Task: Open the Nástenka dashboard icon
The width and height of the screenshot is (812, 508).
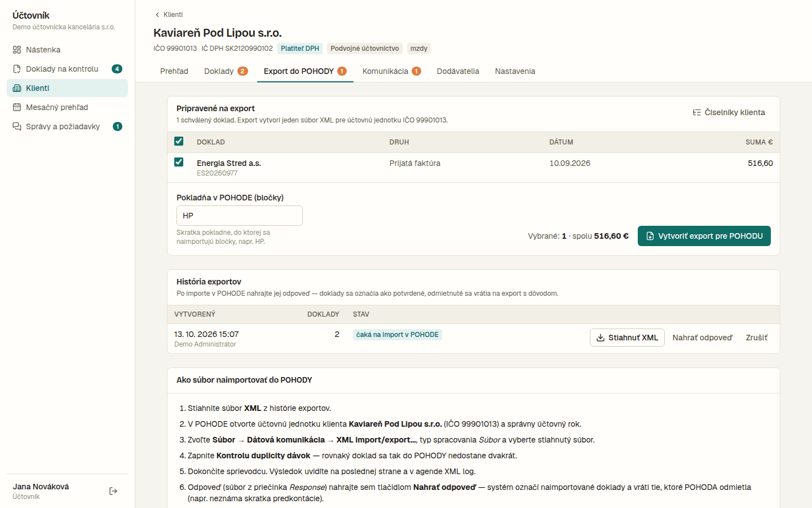Action: point(17,50)
